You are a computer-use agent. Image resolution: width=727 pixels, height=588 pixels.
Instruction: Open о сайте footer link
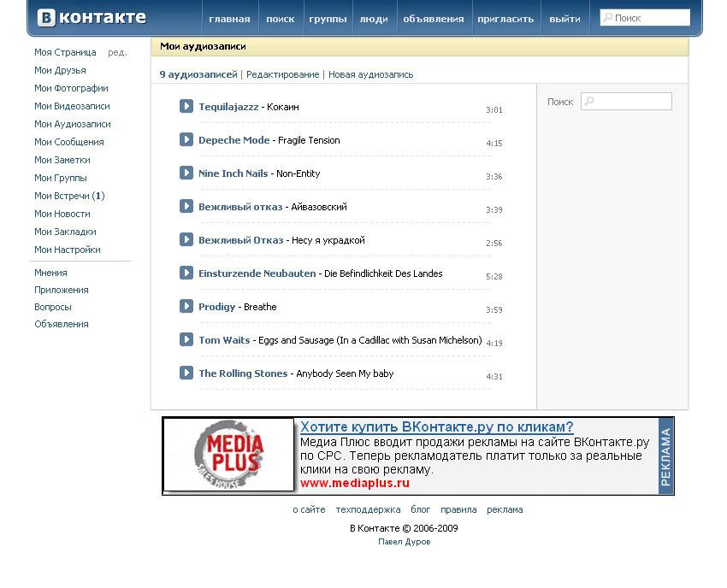point(310,509)
